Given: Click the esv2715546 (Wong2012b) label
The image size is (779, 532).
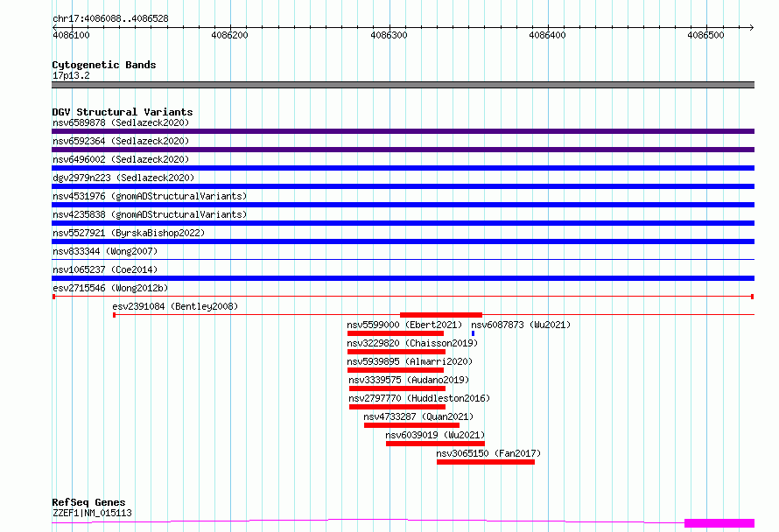Looking at the screenshot, I should click(110, 288).
